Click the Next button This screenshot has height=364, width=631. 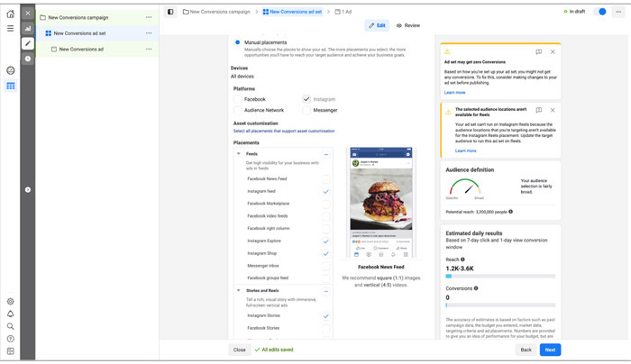point(550,350)
